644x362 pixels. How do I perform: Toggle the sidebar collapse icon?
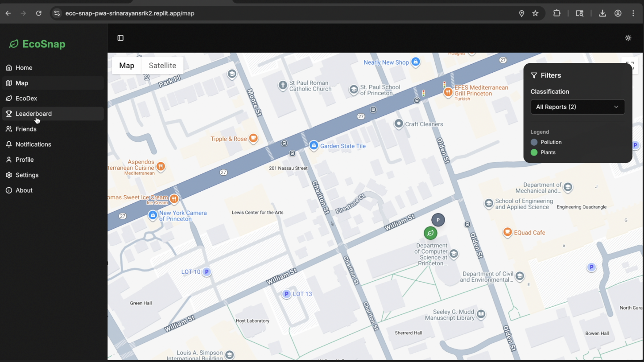120,38
